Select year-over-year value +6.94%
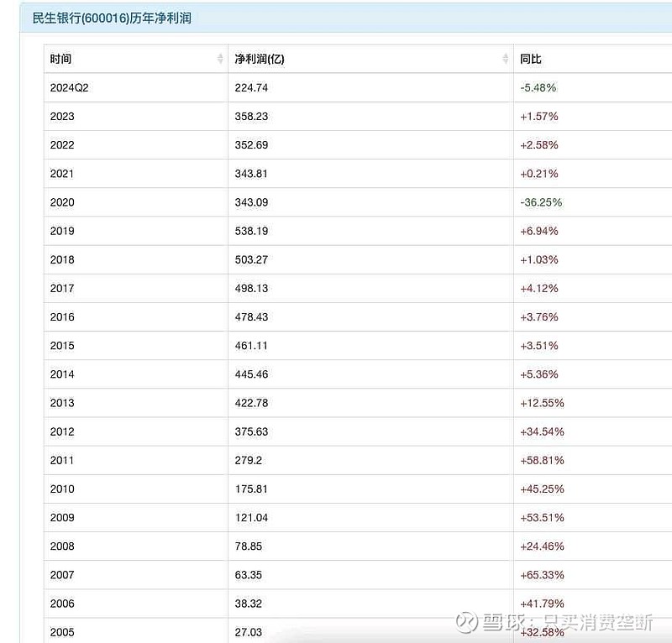The image size is (672, 643). [x=539, y=232]
